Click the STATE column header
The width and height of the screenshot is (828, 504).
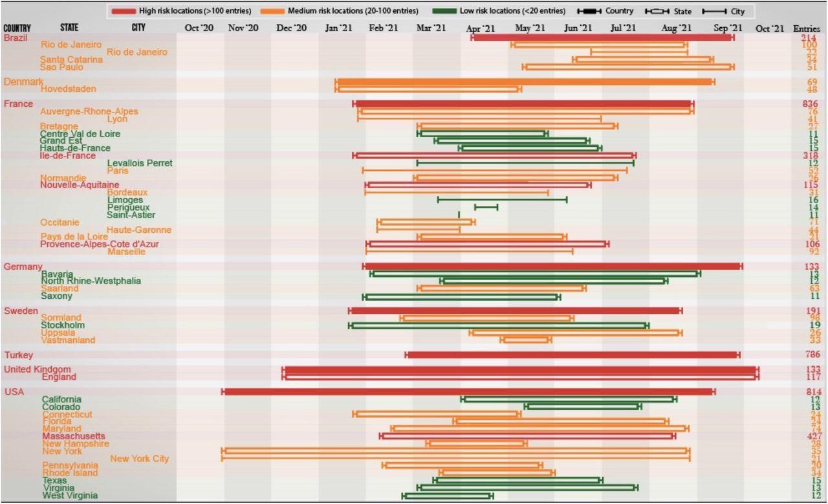69,28
